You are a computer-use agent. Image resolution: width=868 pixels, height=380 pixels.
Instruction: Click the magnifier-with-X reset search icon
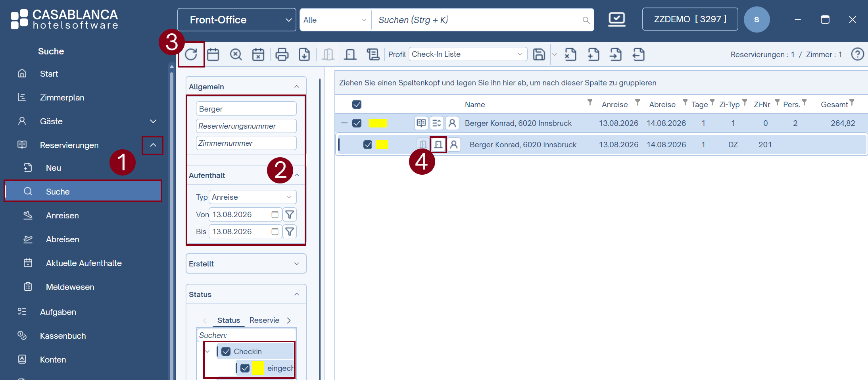tap(236, 54)
